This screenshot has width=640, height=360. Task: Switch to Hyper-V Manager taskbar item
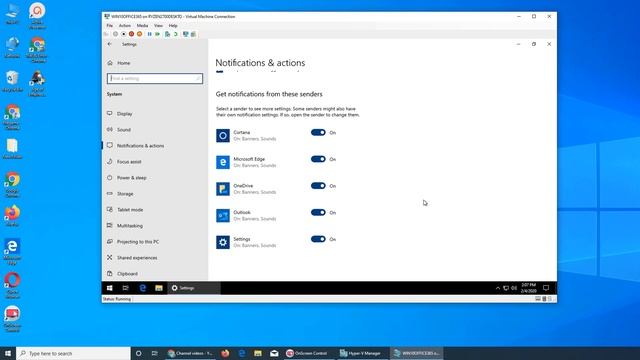click(x=363, y=353)
